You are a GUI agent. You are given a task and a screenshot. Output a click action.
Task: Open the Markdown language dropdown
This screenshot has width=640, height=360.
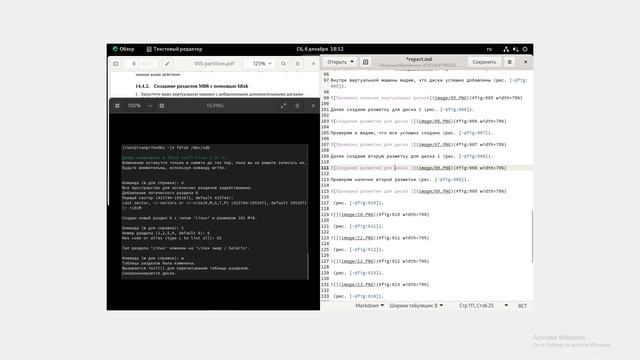pyautogui.click(x=369, y=305)
